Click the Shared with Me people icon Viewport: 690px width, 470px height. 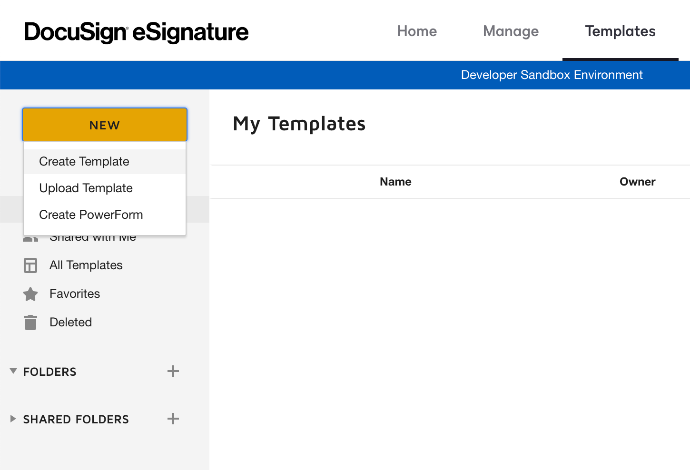(30, 238)
